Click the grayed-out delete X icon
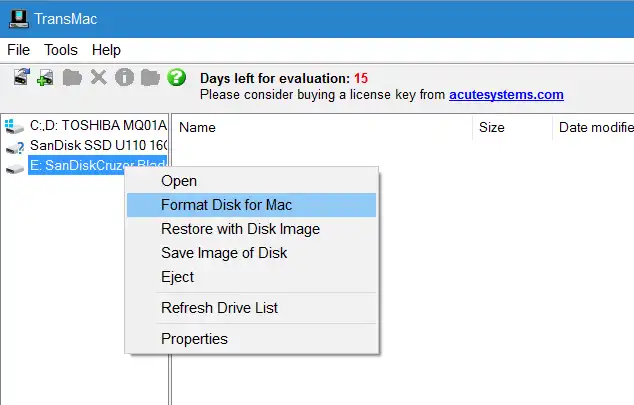Screen dimensions: 634x405 point(98,77)
